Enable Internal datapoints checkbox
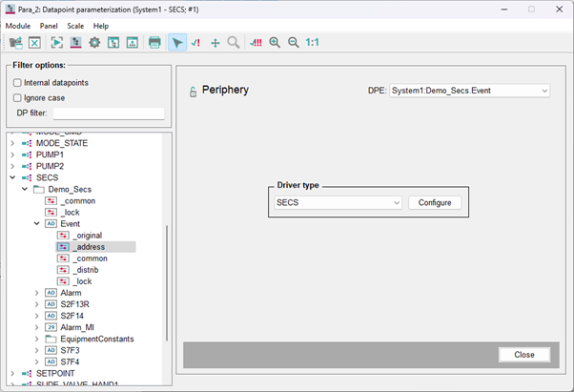Image resolution: width=574 pixels, height=392 pixels. coord(17,83)
